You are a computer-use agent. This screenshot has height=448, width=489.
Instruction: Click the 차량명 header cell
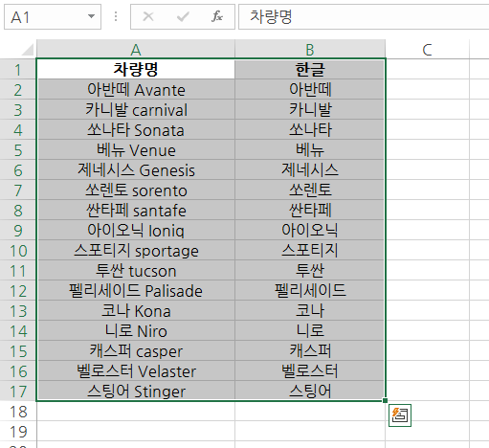click(x=136, y=69)
